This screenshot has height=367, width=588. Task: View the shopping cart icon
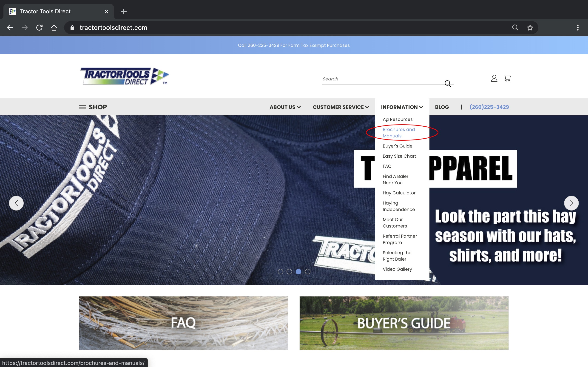507,78
